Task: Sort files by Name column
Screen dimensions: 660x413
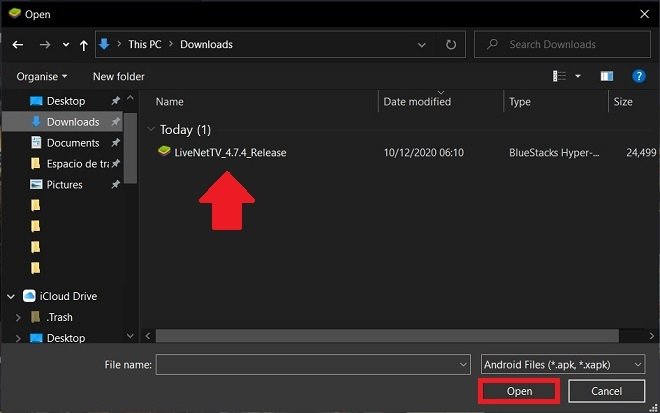Action: 170,102
